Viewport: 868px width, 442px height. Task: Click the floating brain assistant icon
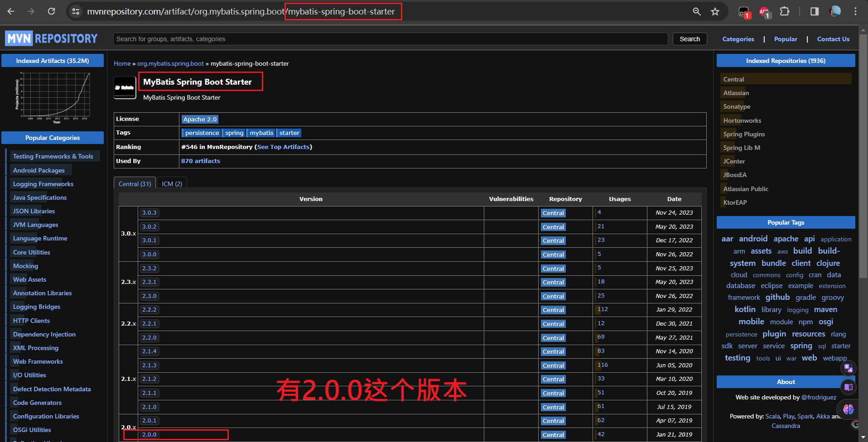848,409
